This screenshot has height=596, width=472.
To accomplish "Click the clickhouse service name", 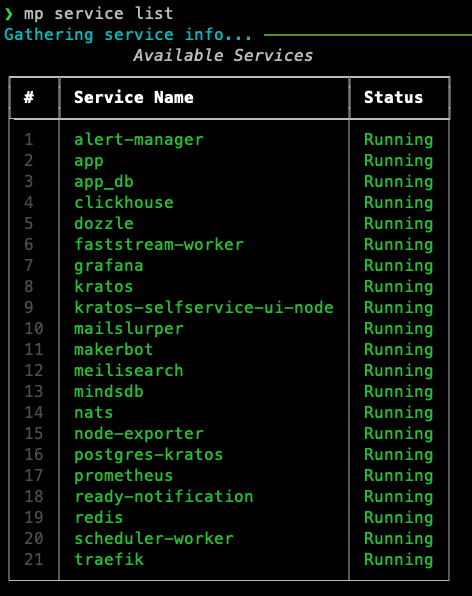I will click(124, 203).
